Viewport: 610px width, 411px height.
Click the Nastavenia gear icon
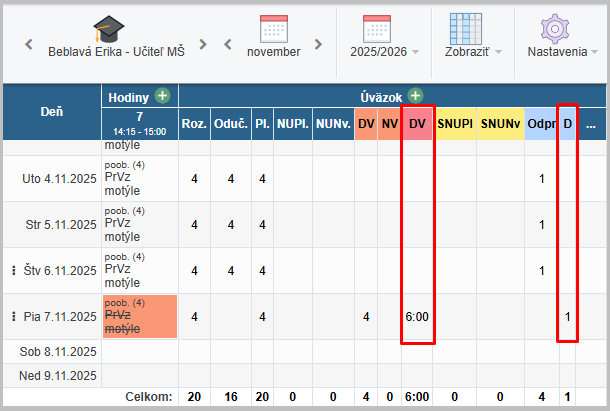(x=554, y=28)
